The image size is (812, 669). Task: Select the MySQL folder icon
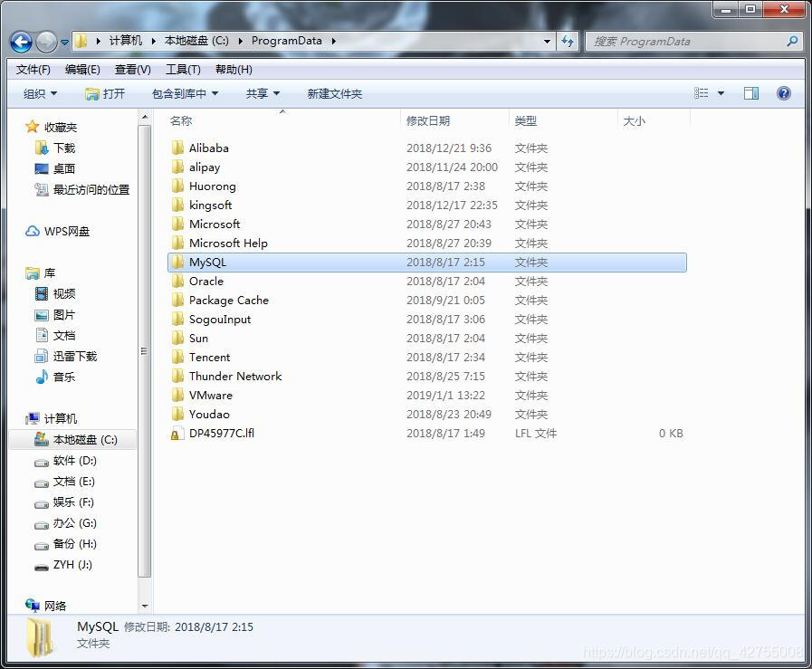[x=177, y=262]
